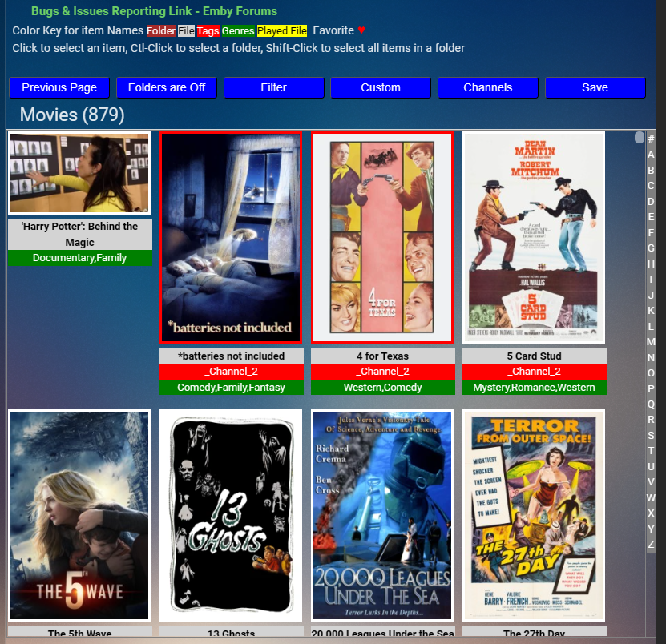
Task: Jump to letter O in alphabet index
Action: [x=651, y=372]
